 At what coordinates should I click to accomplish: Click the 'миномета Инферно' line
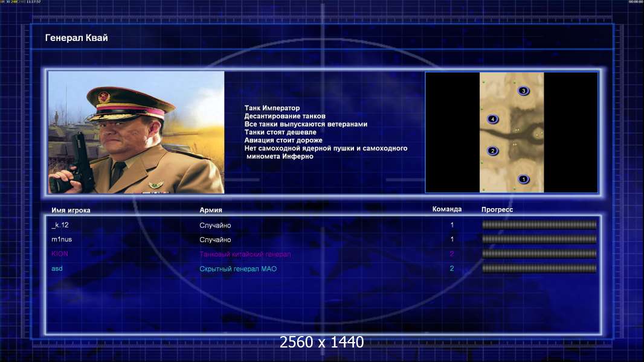[x=280, y=156]
